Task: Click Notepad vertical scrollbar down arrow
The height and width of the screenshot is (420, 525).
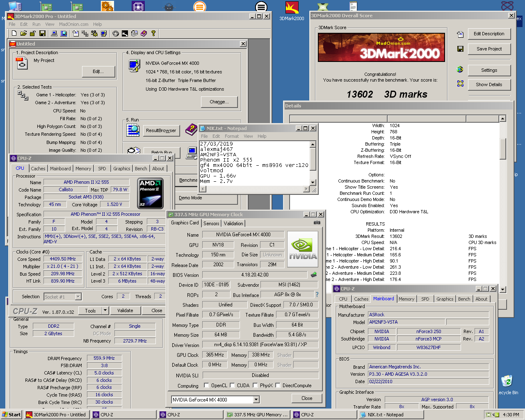Action: point(313,183)
